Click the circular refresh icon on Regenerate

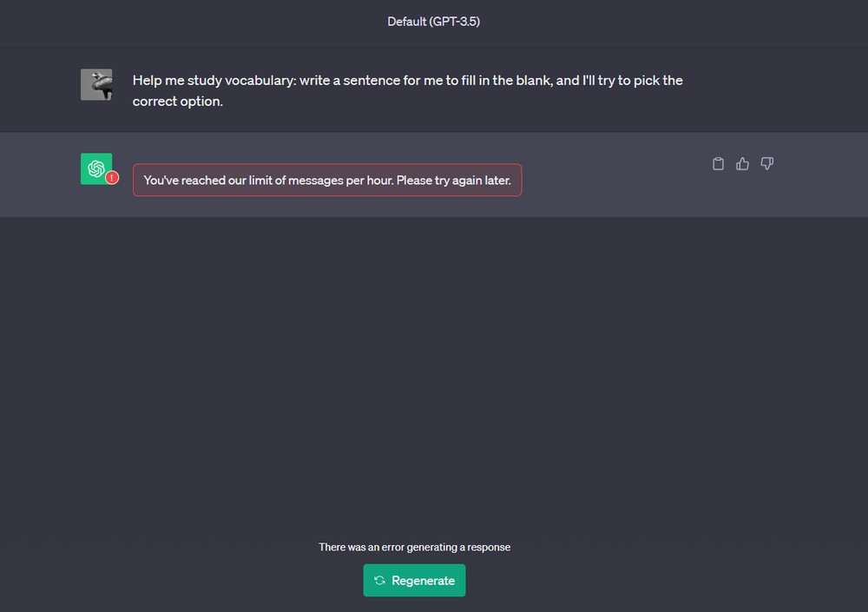[x=379, y=580]
